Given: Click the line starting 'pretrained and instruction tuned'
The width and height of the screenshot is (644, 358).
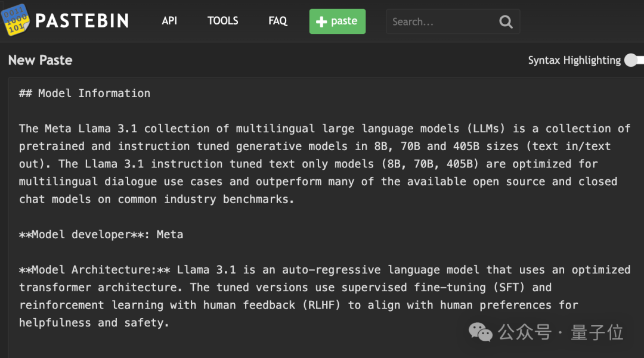Looking at the screenshot, I should (x=315, y=147).
